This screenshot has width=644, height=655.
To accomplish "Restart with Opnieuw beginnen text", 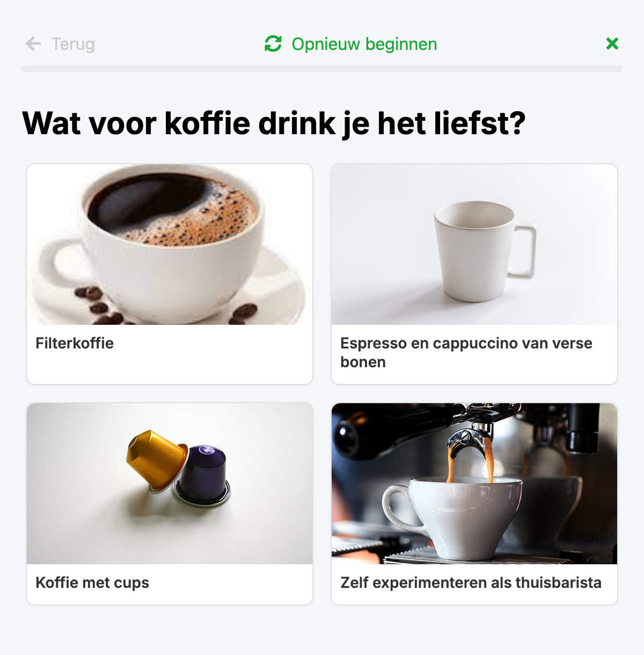I will click(x=364, y=44).
